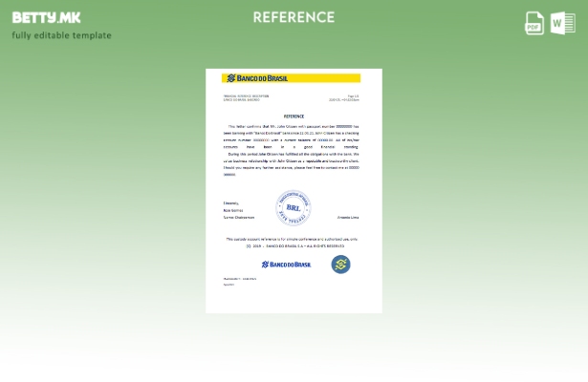Click the bottom Banco do Brasil wordmark
Viewport: 588px width, 382px height.
[287, 265]
